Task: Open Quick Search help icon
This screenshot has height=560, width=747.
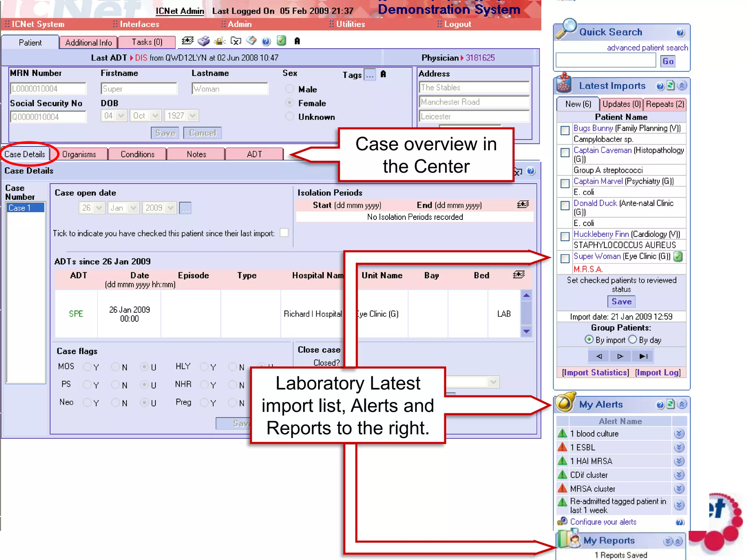Action: point(680,33)
